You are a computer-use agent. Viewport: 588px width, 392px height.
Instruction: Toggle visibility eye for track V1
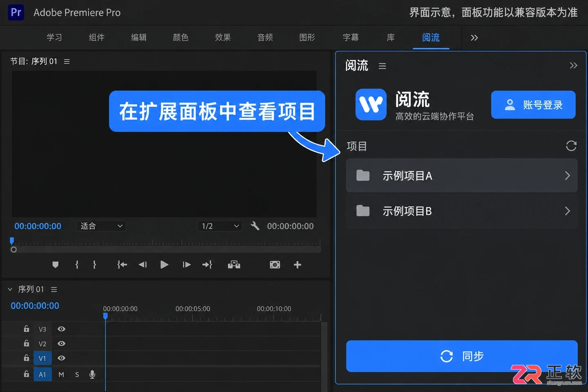coord(62,358)
